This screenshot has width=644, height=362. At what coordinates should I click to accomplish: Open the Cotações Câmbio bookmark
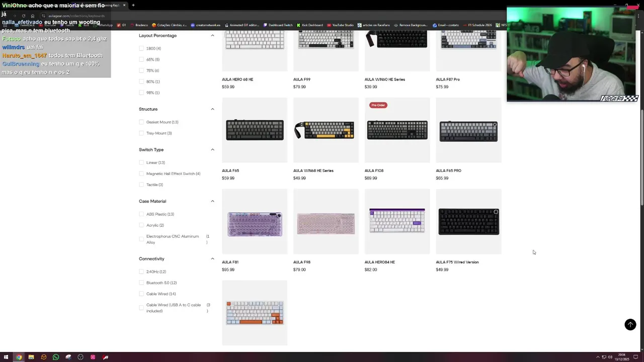[170, 25]
